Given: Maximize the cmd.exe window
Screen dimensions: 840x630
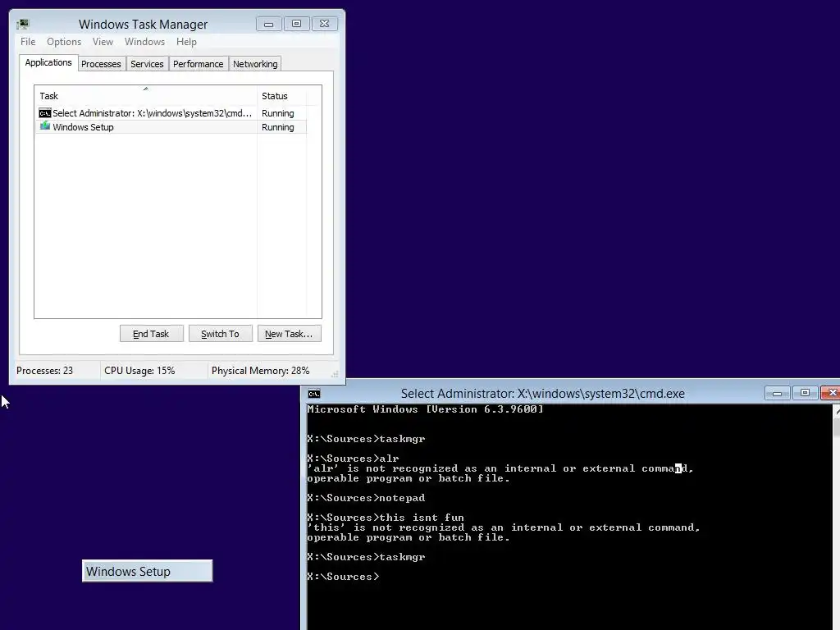Looking at the screenshot, I should coord(805,394).
